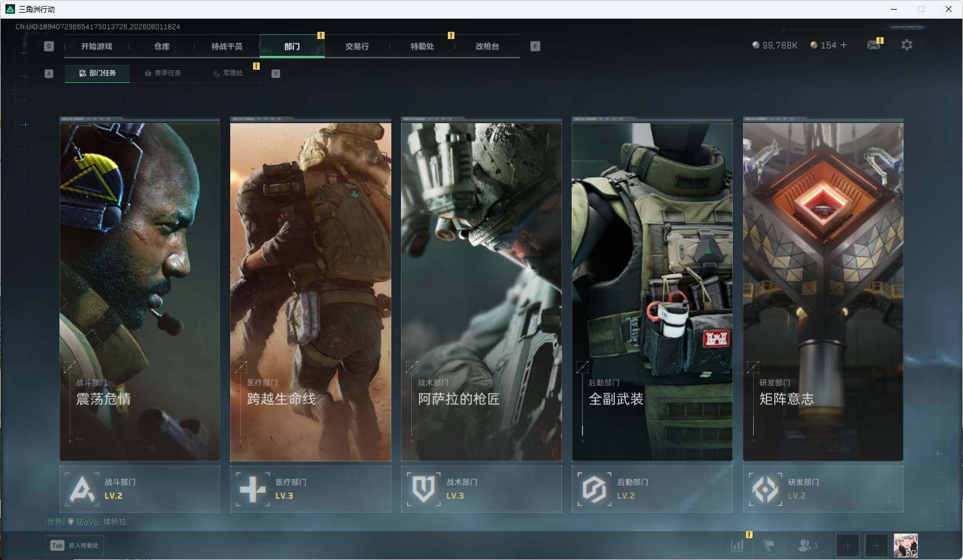Open the settings gear icon
963x560 pixels.
click(906, 45)
